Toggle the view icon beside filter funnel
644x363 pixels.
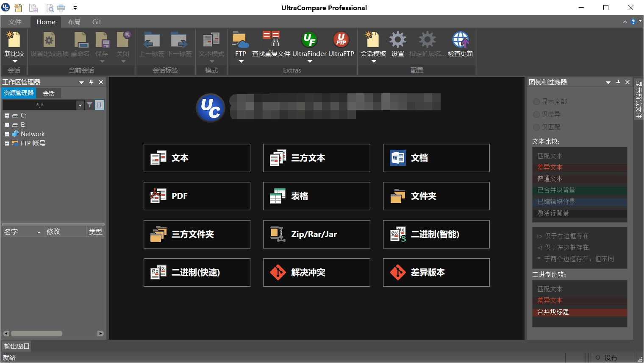(x=99, y=105)
